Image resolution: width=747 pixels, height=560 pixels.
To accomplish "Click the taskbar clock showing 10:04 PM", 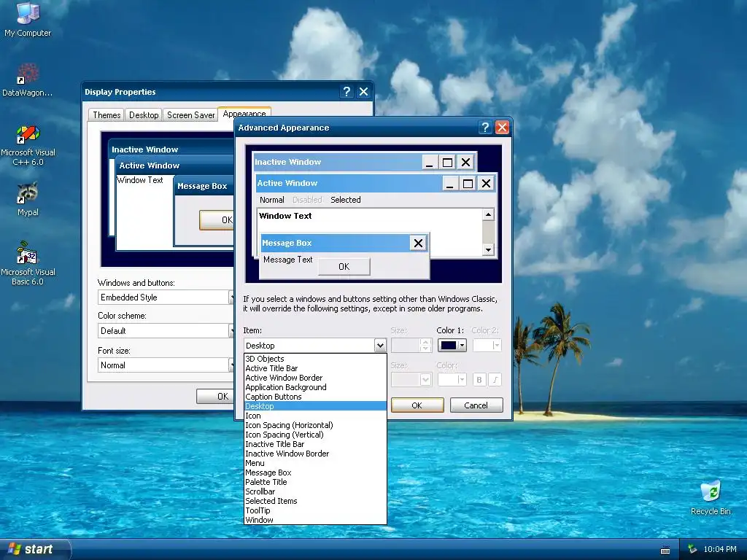I will point(720,549).
